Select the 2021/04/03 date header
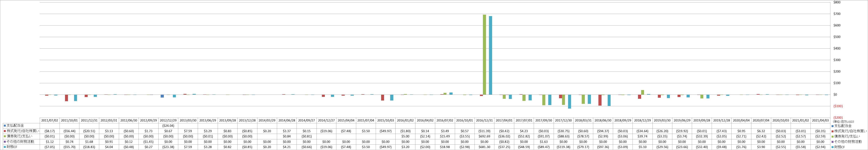This screenshot has width=868, height=150. 820,120
